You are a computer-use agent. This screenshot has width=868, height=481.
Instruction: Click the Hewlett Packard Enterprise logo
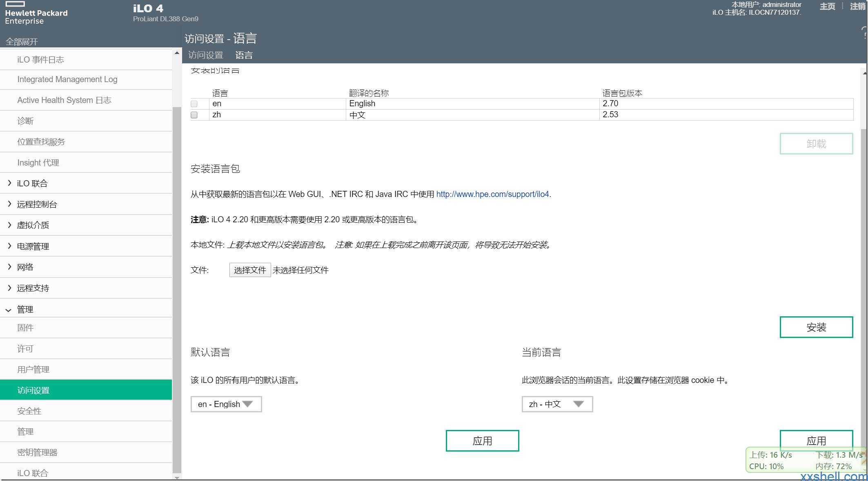click(x=36, y=13)
